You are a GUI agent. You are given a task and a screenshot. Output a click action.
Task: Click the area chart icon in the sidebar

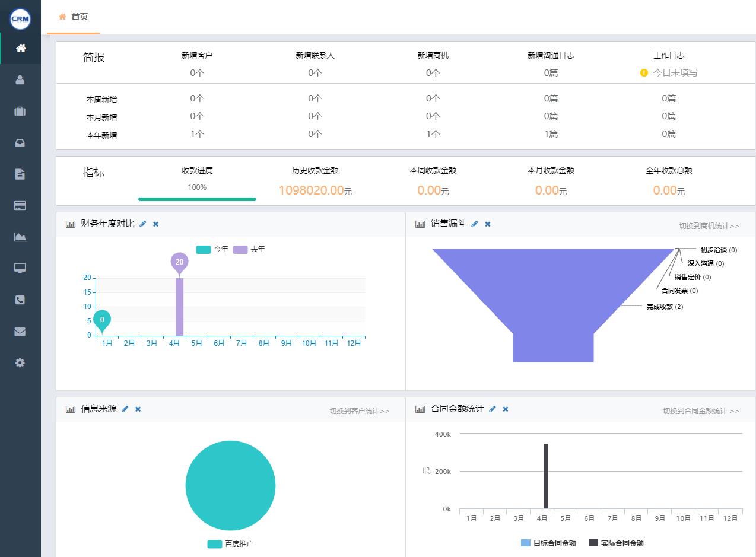point(20,237)
